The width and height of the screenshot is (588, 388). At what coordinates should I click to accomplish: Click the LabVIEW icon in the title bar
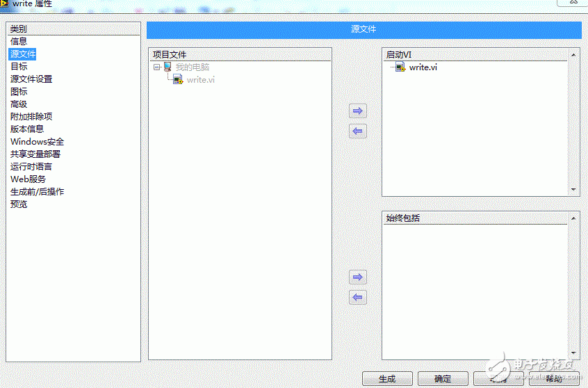tap(4, 3)
